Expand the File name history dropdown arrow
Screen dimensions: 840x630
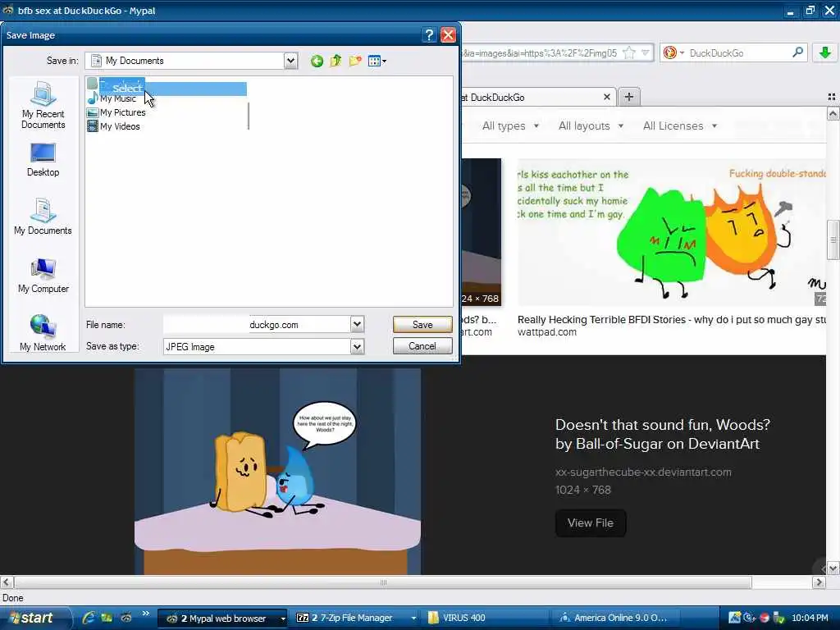coord(358,324)
